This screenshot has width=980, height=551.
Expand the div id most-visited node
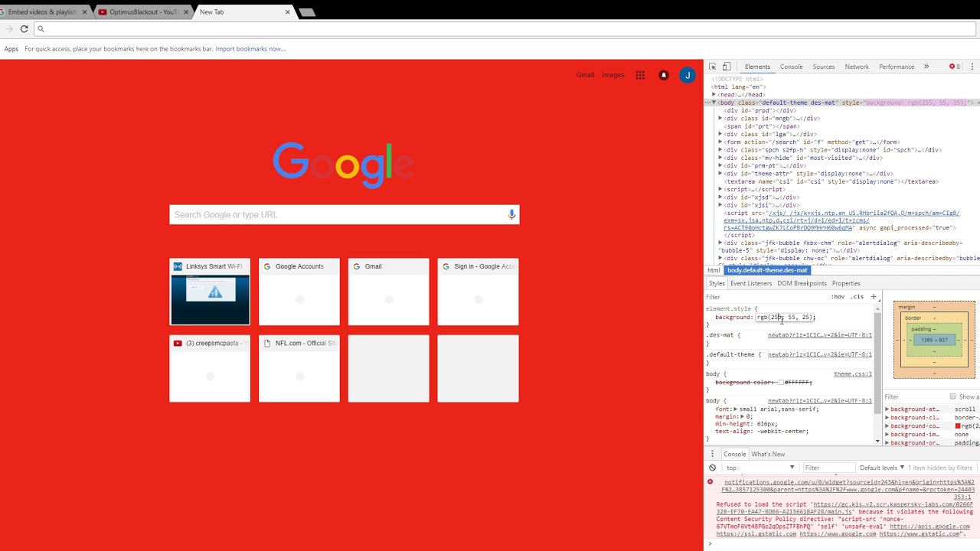pos(720,158)
